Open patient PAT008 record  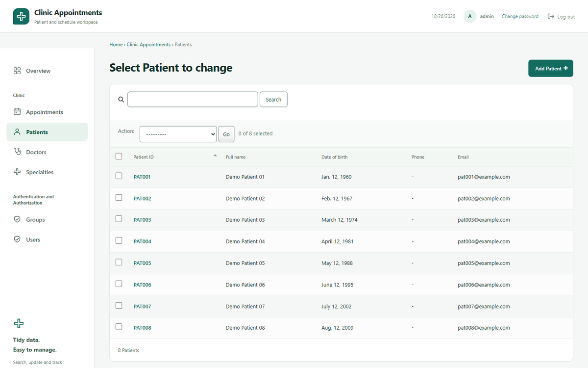coord(142,328)
